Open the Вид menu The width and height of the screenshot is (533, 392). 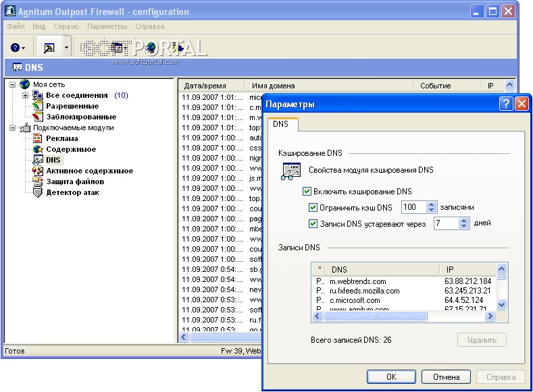click(39, 26)
